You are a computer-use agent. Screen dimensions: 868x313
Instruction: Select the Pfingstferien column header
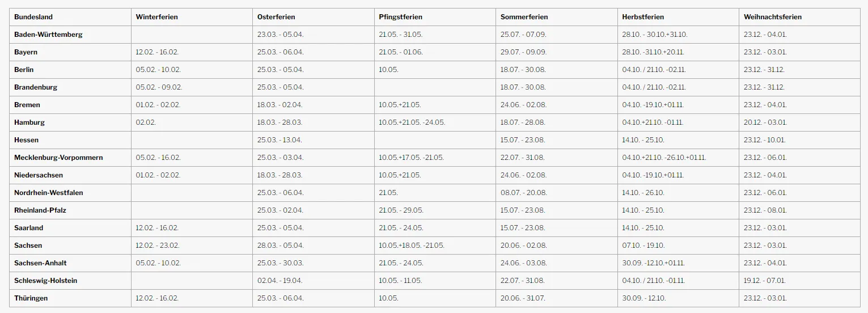[x=400, y=17]
